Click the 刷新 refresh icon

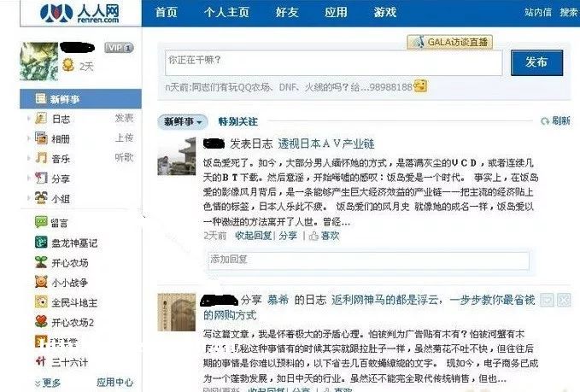(x=545, y=121)
